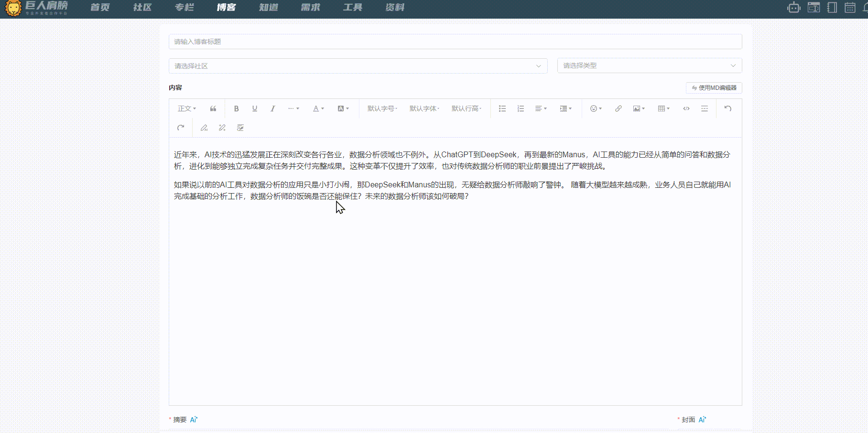Open the 默认字号 font size dropdown
The height and width of the screenshot is (433, 868).
pyautogui.click(x=382, y=108)
